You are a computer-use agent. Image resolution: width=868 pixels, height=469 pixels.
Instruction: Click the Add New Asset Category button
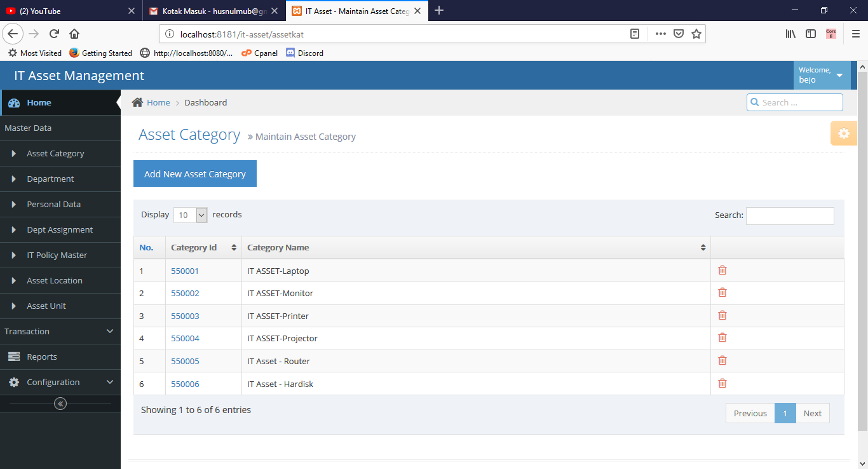194,173
